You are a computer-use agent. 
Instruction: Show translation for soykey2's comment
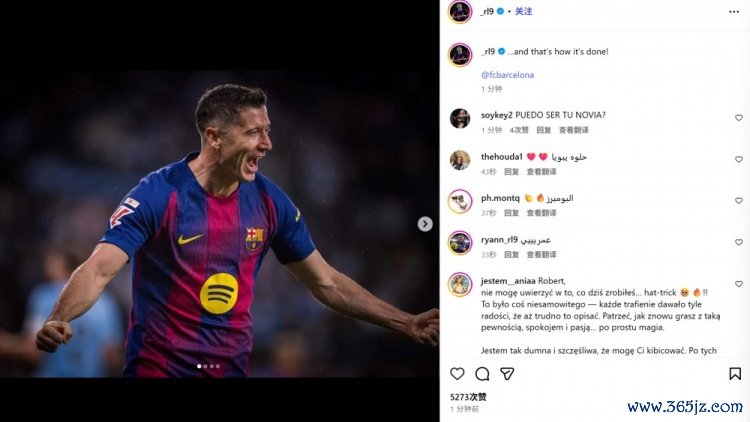click(574, 130)
